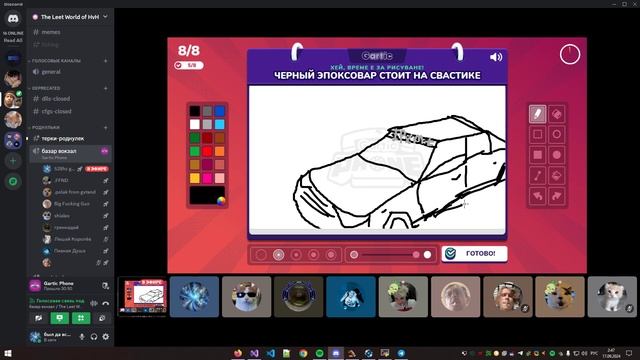Choose the outlined ellipse shape tool
Image resolution: width=640 pixels, height=360 pixels.
pos(557,134)
